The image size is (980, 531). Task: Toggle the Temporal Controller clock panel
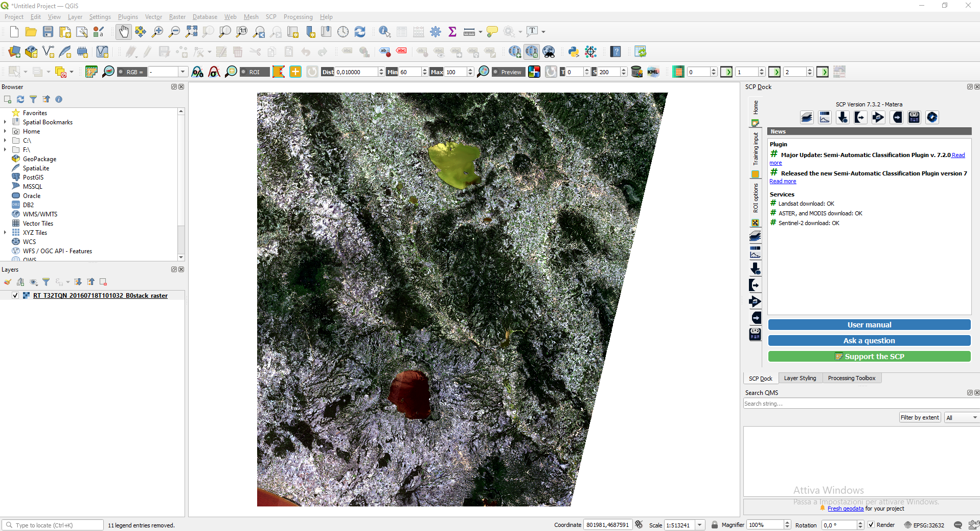click(343, 32)
